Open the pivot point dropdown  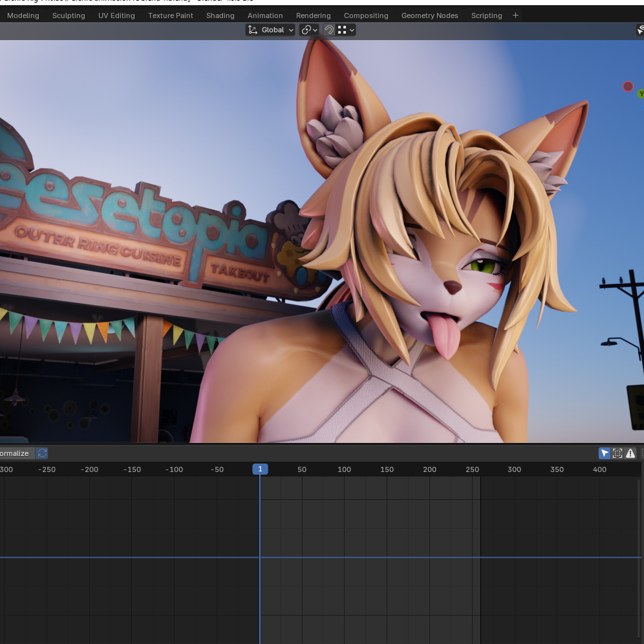coord(309,30)
